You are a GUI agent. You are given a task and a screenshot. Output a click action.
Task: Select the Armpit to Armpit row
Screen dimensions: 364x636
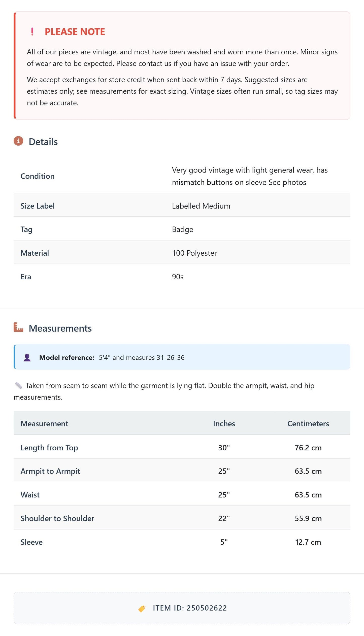click(182, 471)
